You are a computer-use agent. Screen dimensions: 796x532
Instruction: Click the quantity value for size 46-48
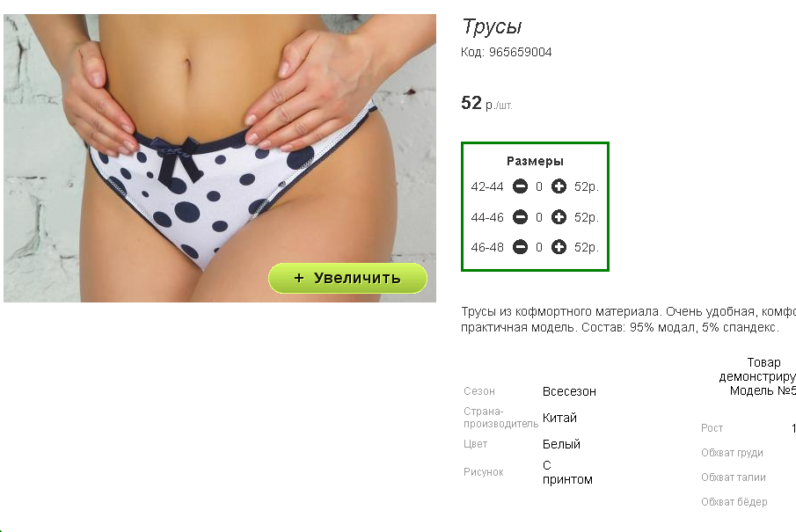point(539,248)
